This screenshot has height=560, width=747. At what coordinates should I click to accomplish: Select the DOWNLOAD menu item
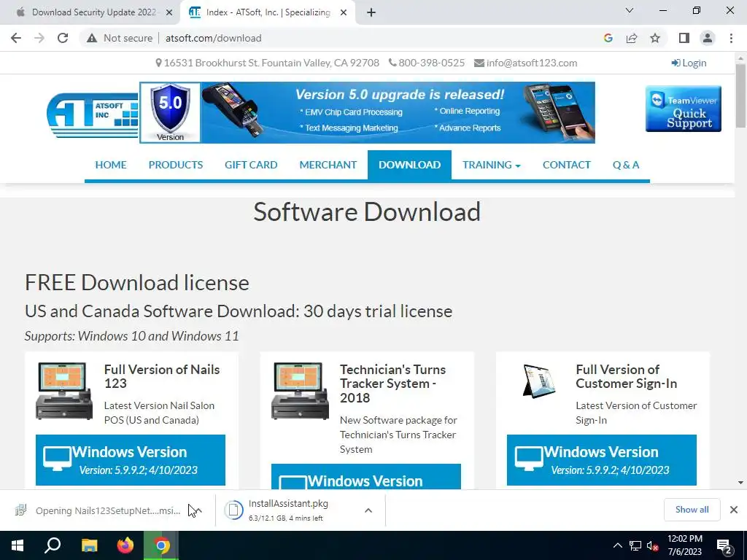[x=410, y=165]
